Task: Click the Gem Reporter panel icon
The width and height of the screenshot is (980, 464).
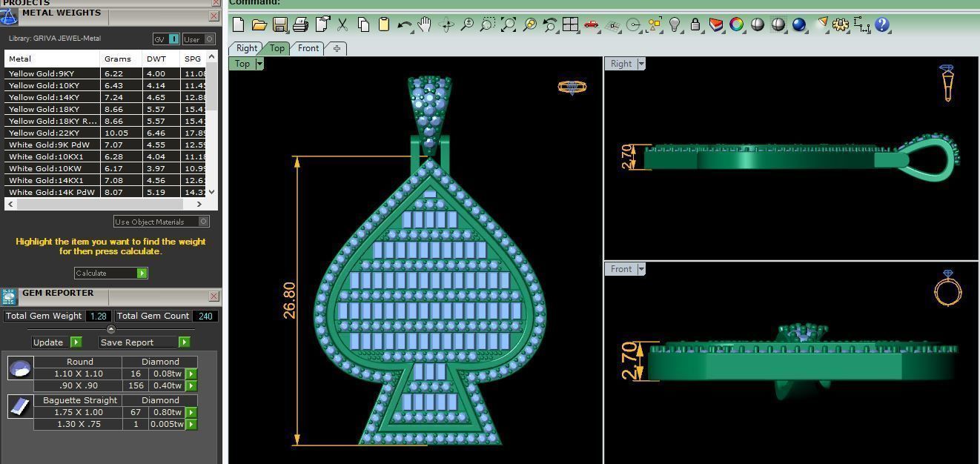Action: [x=9, y=296]
